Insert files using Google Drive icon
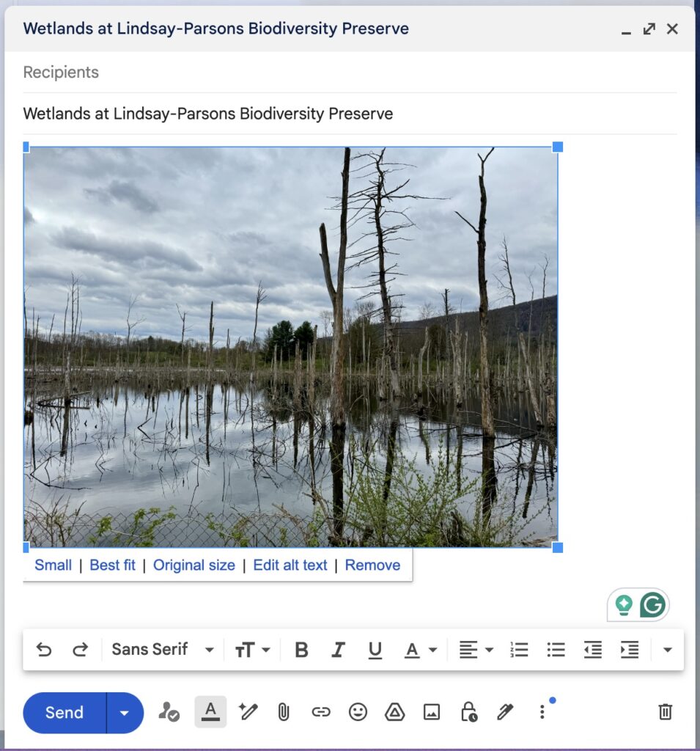Screen dimensions: 700x751 click(x=395, y=712)
